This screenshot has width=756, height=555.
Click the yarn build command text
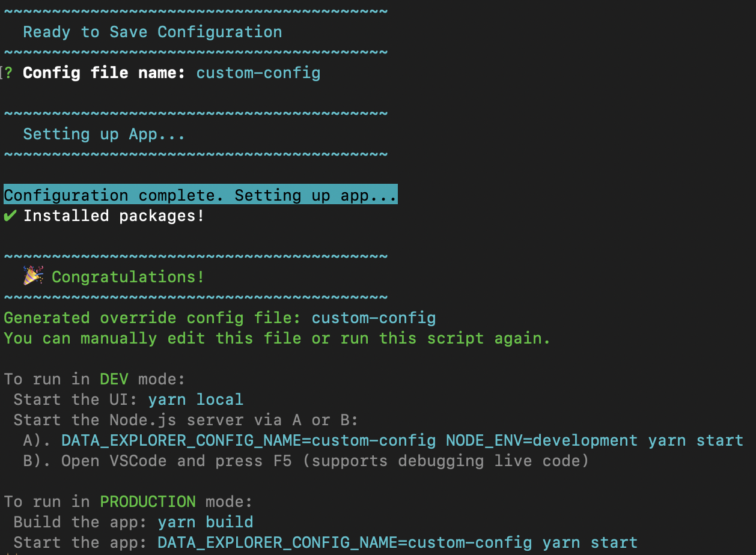tap(206, 522)
